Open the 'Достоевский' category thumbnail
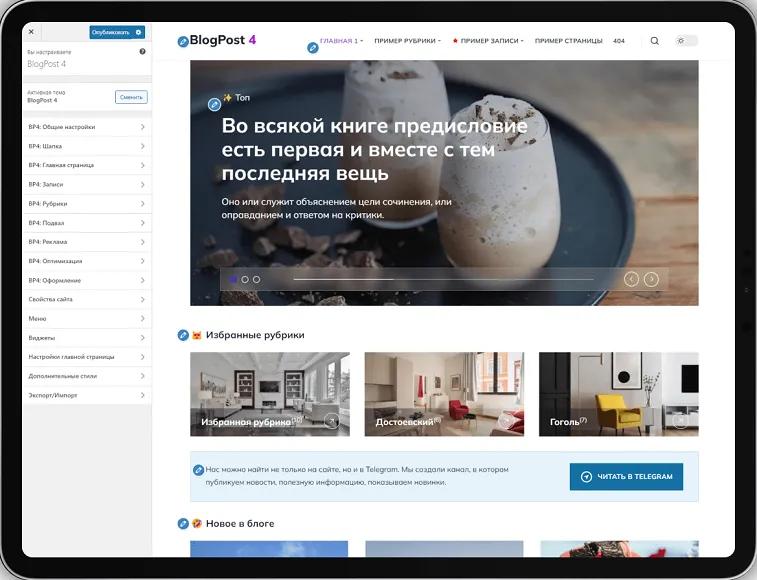This screenshot has width=757, height=580. [443, 394]
